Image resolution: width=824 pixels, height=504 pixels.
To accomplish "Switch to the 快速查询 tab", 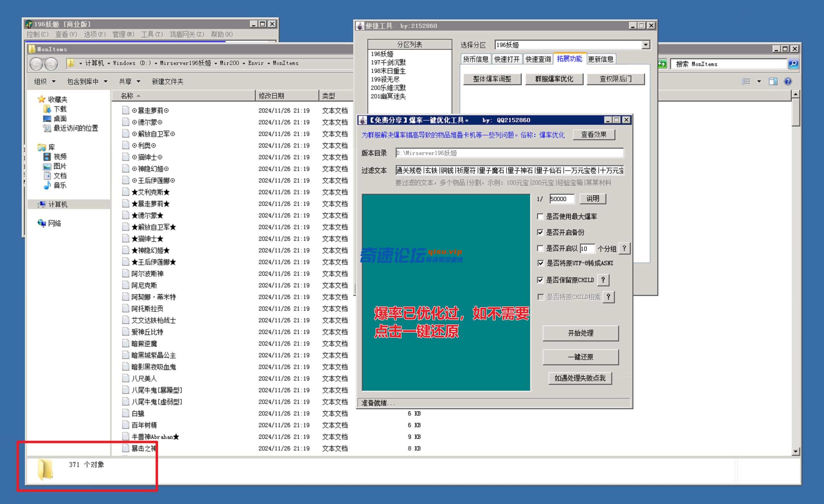I will pyautogui.click(x=538, y=59).
